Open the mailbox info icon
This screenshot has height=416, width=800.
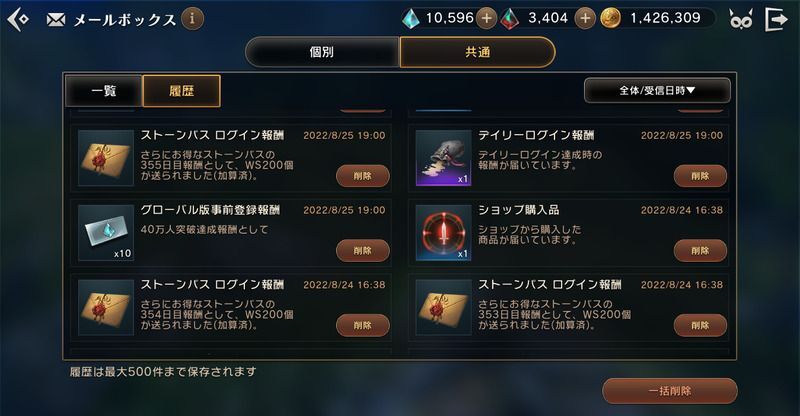click(x=192, y=19)
